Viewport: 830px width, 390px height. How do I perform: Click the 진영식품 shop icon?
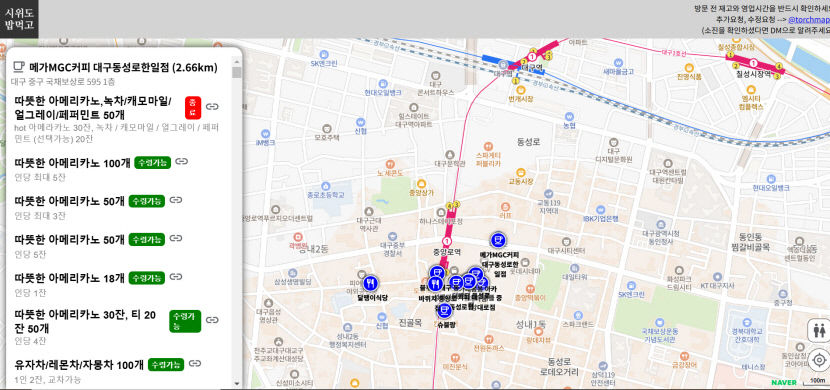coord(689,68)
